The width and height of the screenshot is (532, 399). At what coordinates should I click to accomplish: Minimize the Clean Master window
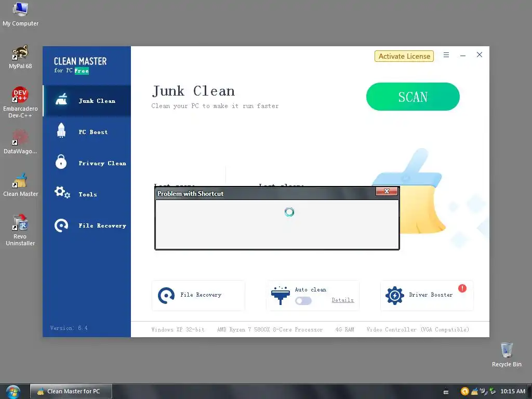coord(463,55)
